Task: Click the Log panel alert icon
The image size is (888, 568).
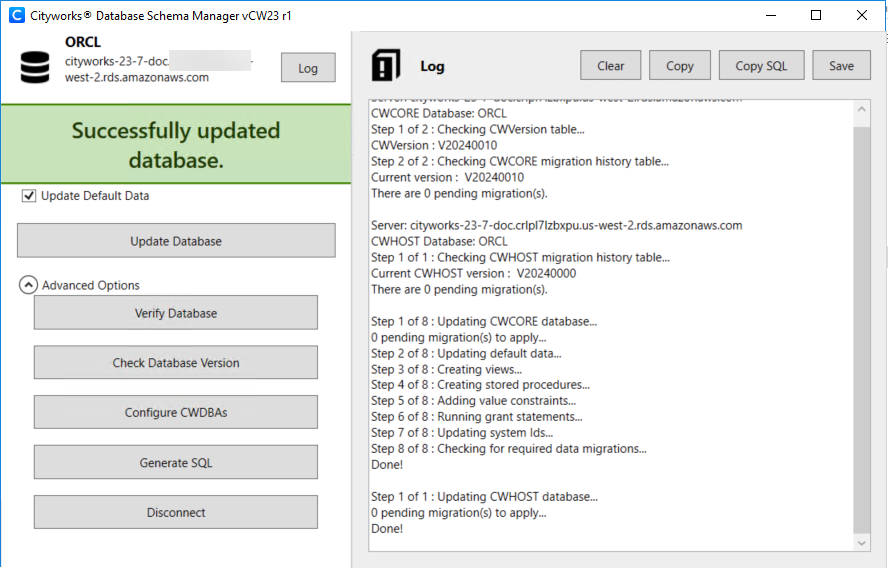Action: click(385, 66)
